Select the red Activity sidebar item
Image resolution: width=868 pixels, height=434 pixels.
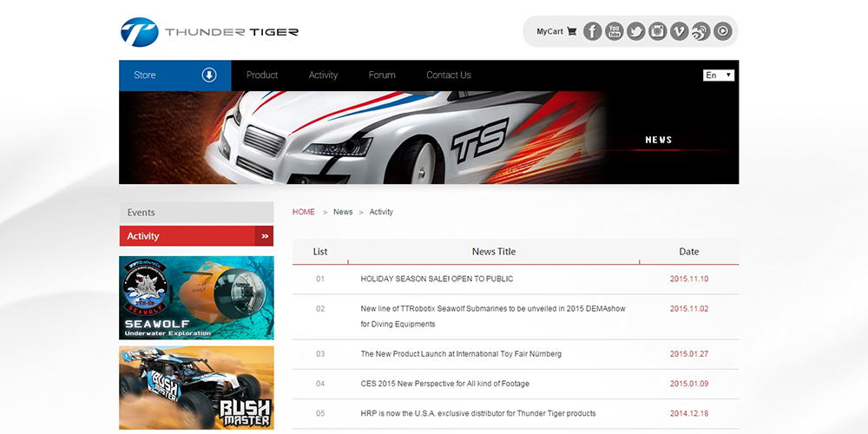pos(196,236)
